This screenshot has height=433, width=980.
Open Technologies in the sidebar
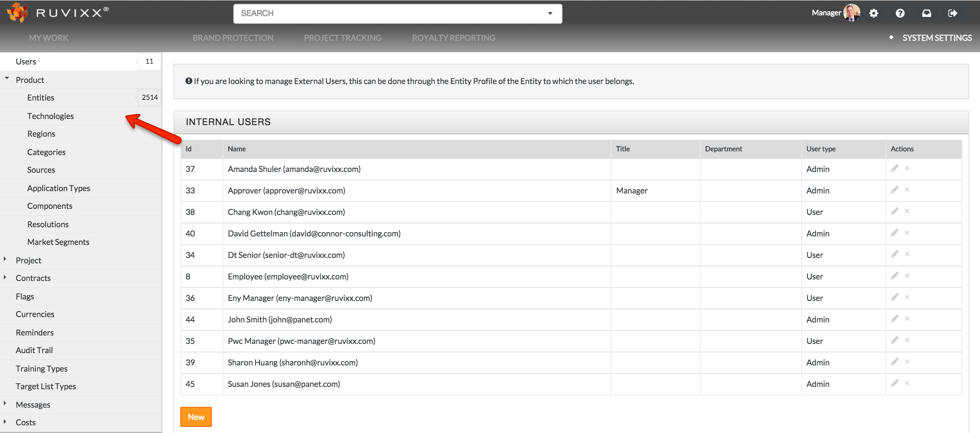tap(50, 116)
